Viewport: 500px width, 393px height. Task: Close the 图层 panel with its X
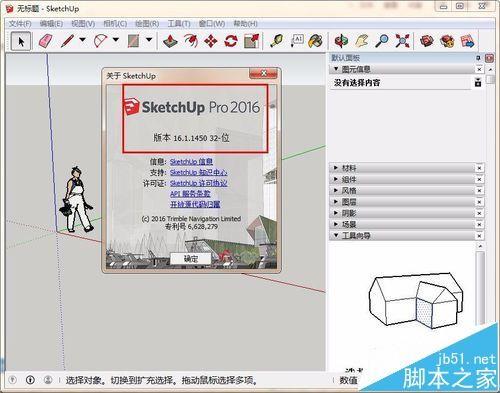pyautogui.click(x=479, y=202)
